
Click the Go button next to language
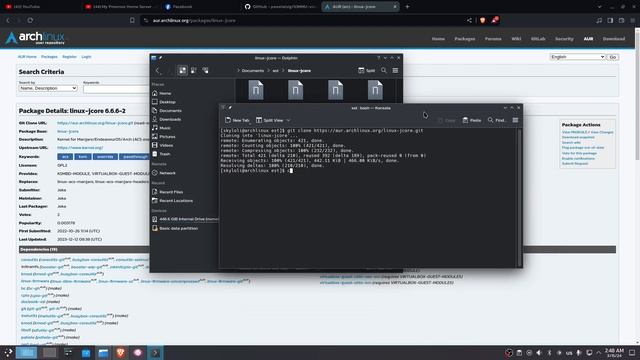pyautogui.click(x=613, y=57)
